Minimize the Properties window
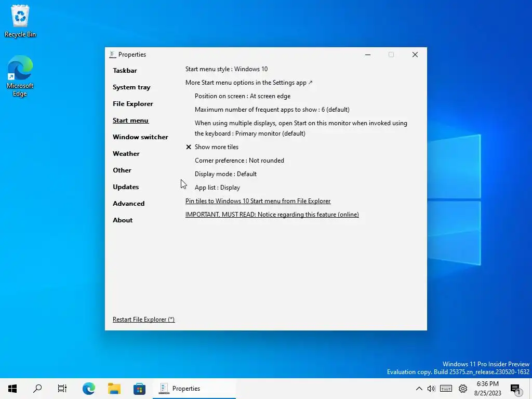This screenshot has width=532, height=399. 368,55
